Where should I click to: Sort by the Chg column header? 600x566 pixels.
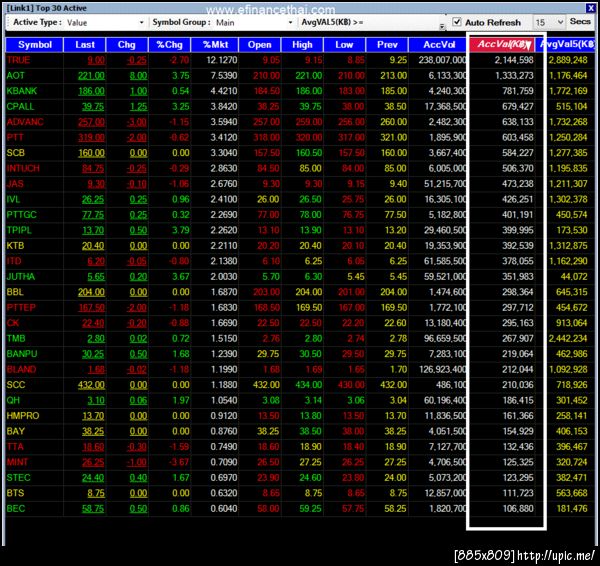coord(127,45)
